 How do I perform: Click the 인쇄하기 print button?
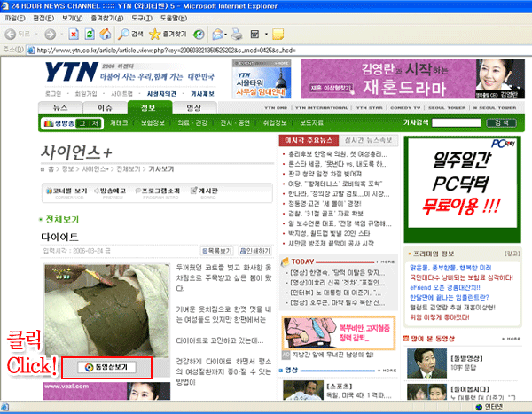point(255,251)
